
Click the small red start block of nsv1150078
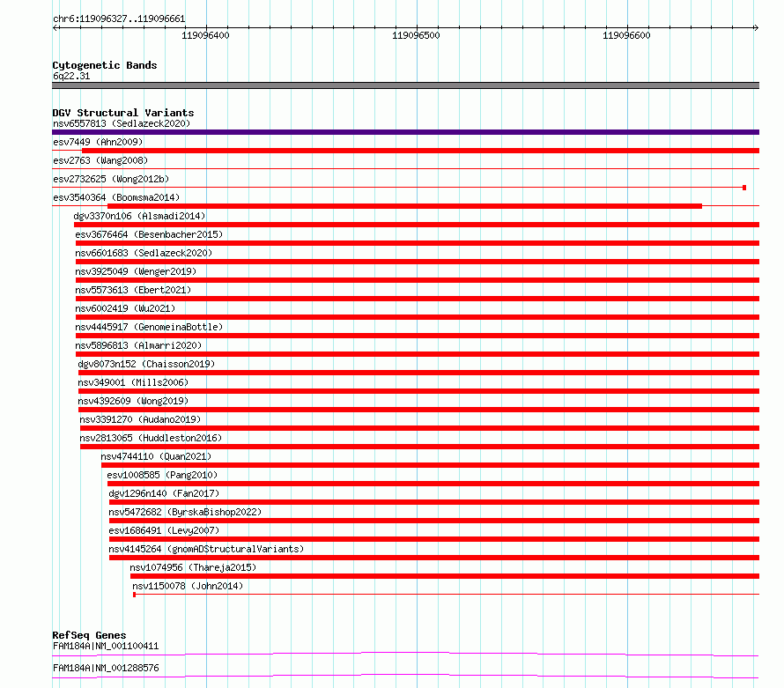(135, 595)
